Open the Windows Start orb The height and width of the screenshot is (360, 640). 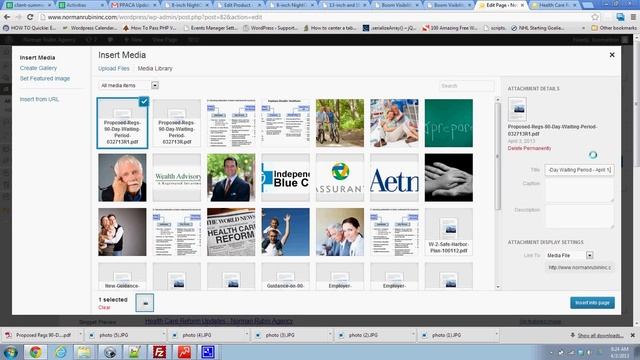coord(10,352)
